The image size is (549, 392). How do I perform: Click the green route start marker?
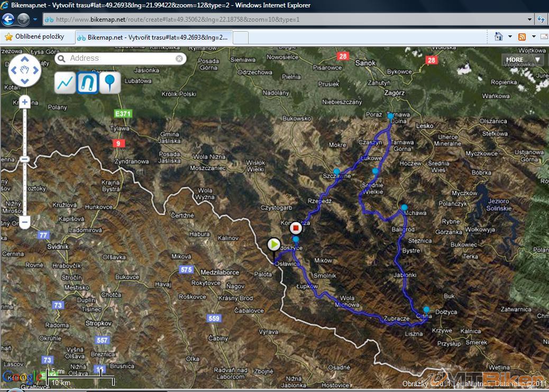273,245
